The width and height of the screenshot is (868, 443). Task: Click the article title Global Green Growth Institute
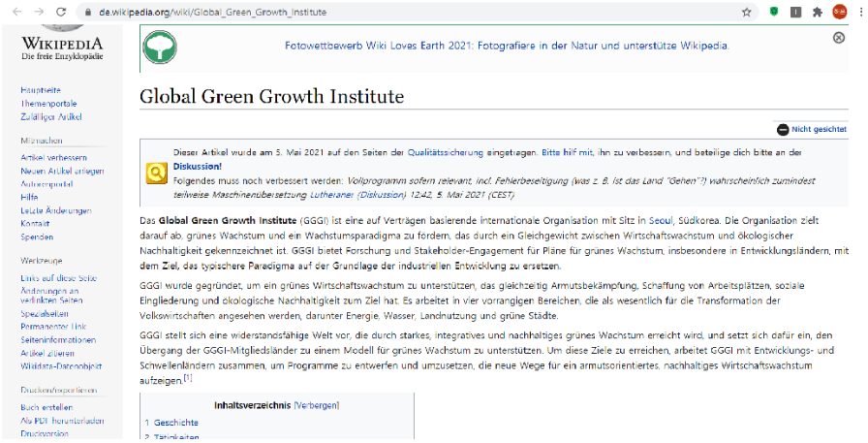click(272, 96)
